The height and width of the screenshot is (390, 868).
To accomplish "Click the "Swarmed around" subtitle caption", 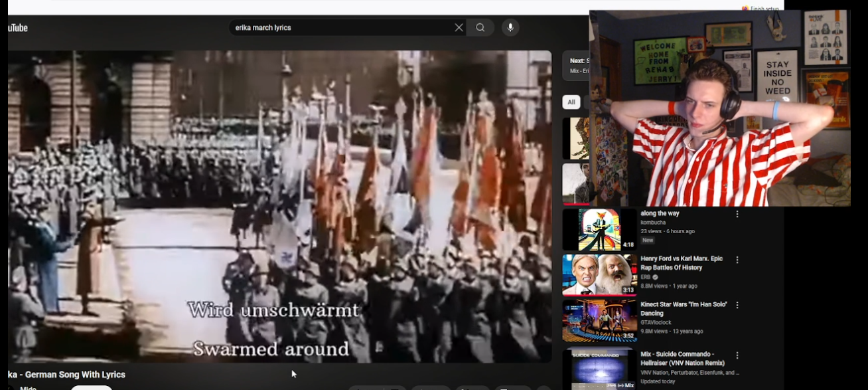I will (271, 348).
